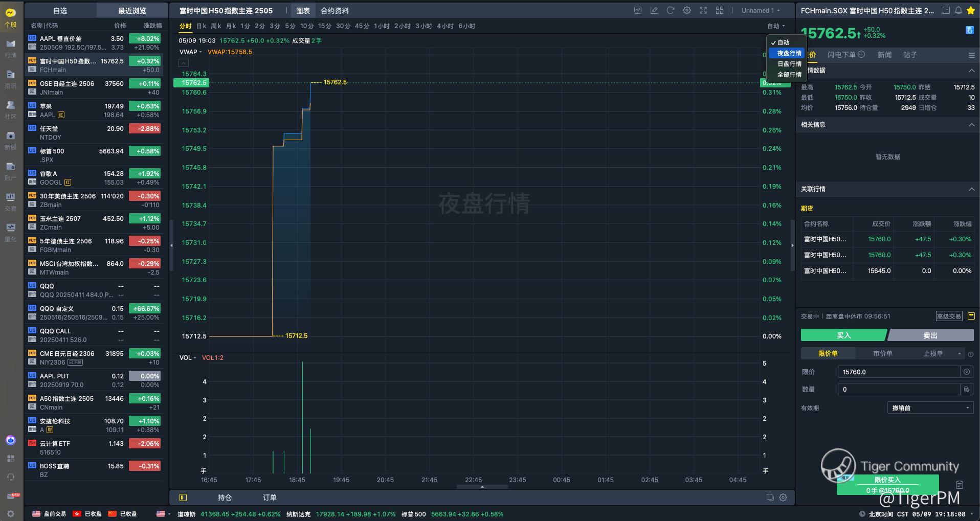Expand the 止损单 order type dropdown arrow

[959, 354]
